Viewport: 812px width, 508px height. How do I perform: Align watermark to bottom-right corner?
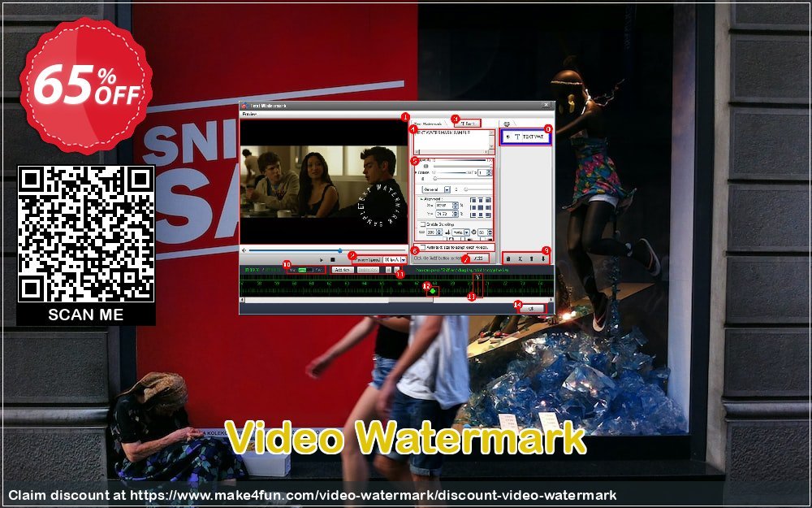coord(488,215)
